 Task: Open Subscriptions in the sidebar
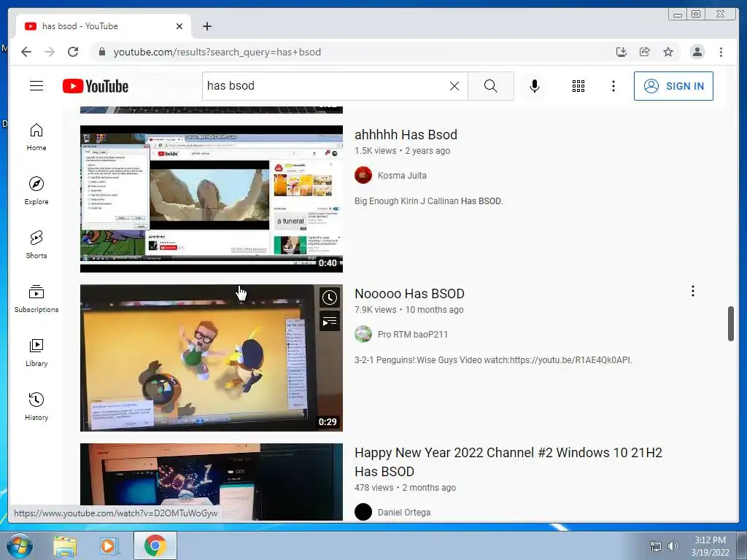click(x=36, y=298)
